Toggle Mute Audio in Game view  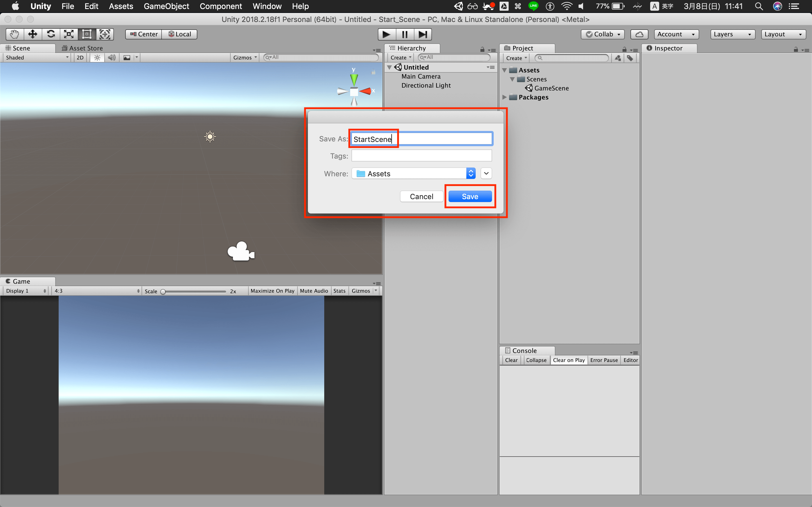pyautogui.click(x=314, y=291)
